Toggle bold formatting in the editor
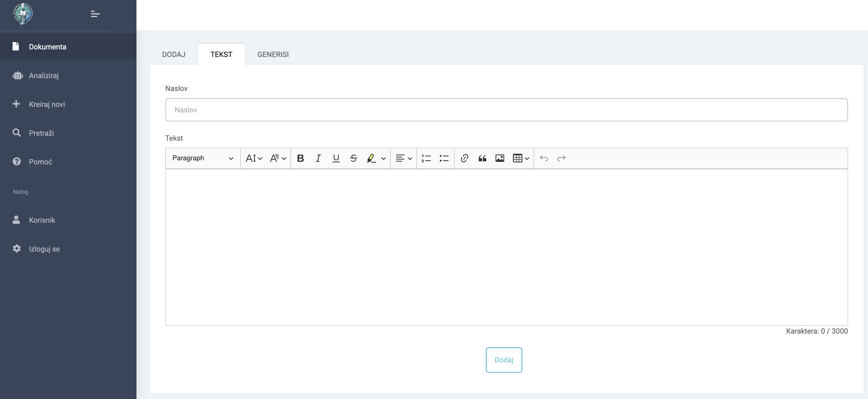The width and height of the screenshot is (868, 399). tap(300, 158)
